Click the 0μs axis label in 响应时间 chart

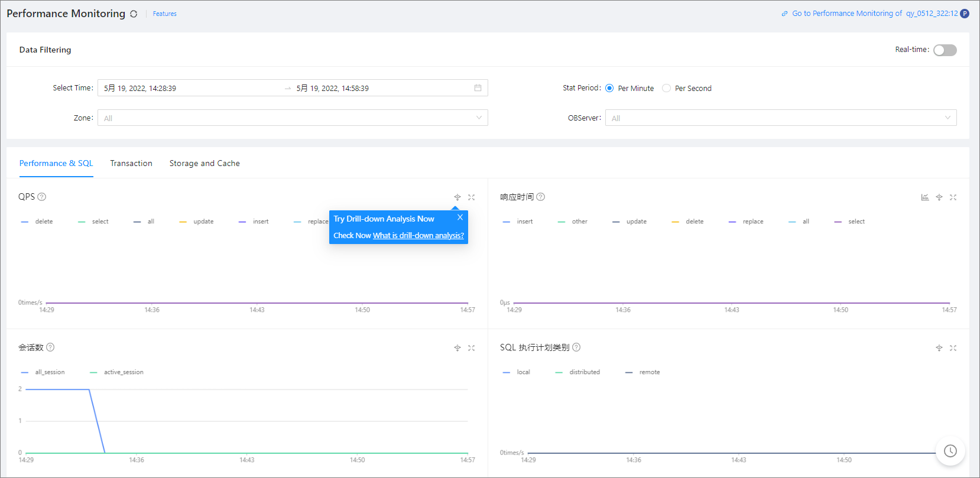click(x=505, y=303)
